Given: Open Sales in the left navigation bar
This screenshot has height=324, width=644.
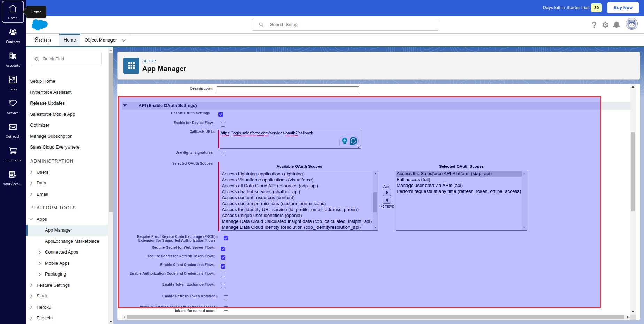Looking at the screenshot, I should click(x=13, y=83).
